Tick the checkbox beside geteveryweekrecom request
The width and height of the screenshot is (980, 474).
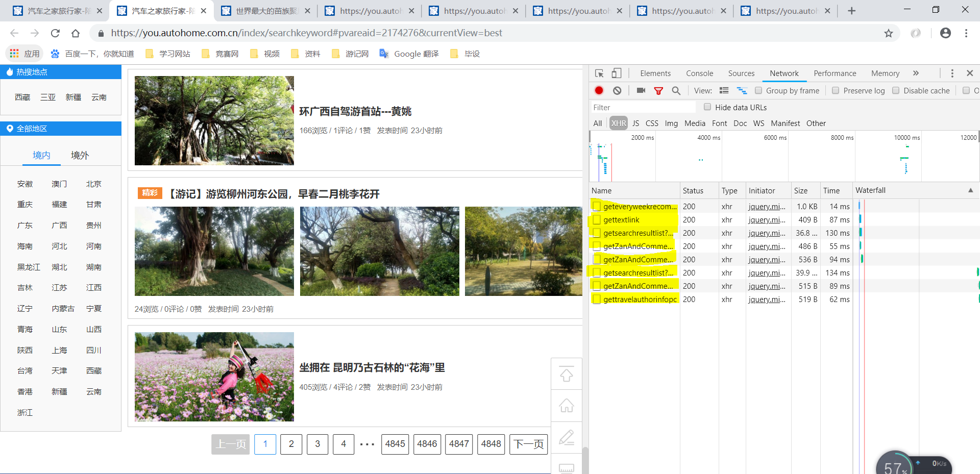pos(597,207)
